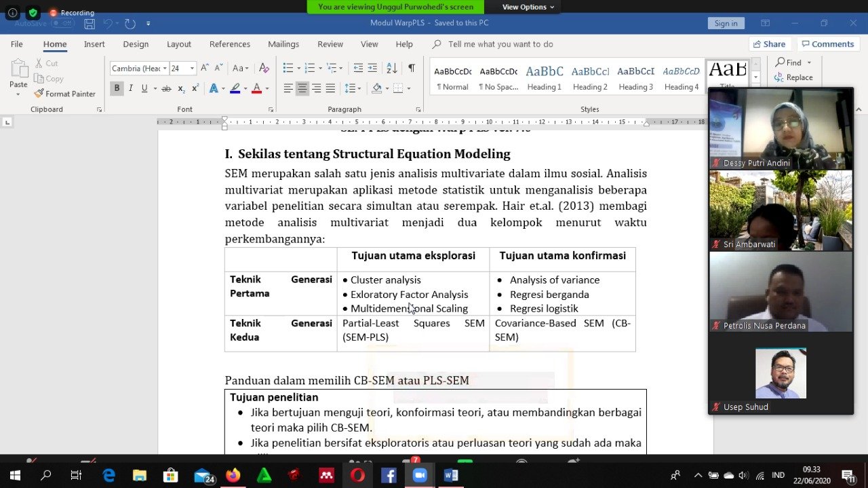Screen dimensions: 868x488
Task: Redo the last action in Quick Access
Action: [130, 24]
